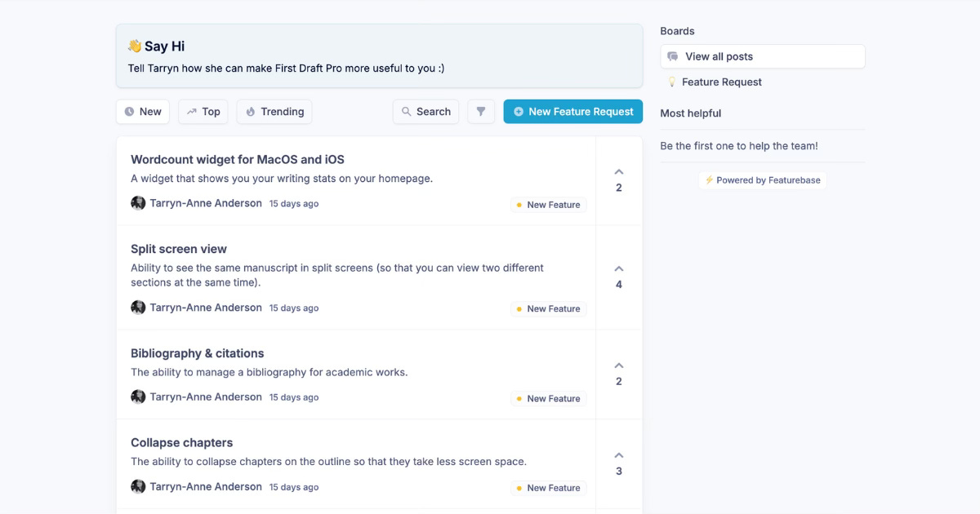Image resolution: width=980 pixels, height=514 pixels.
Task: Click the chat icon beside View all posts
Action: (673, 56)
